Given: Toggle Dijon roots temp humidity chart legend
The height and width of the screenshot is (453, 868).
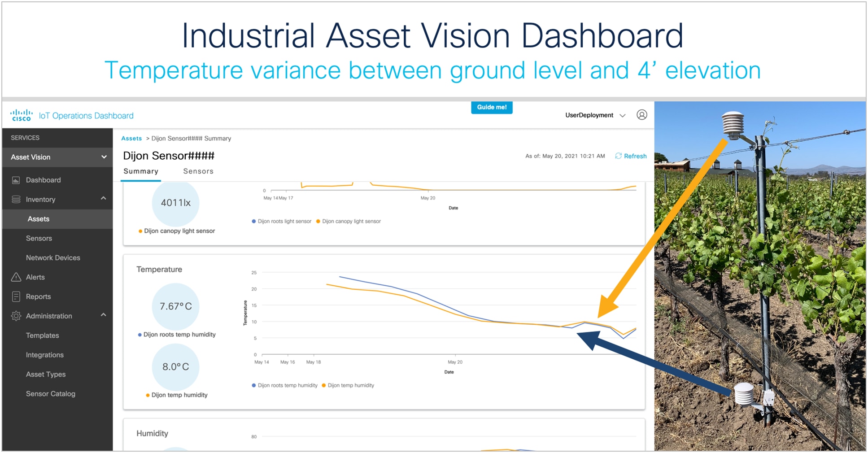Looking at the screenshot, I should [x=285, y=385].
